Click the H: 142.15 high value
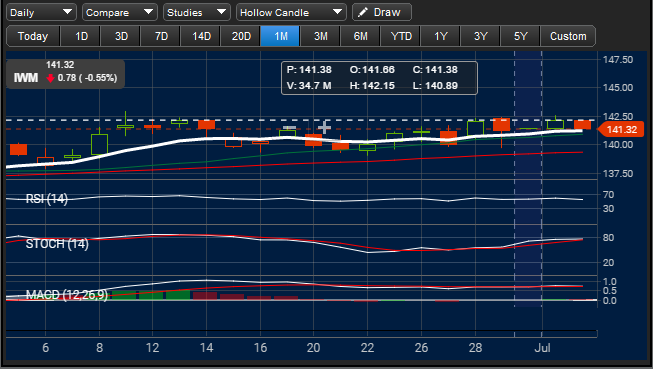This screenshot has height=369, width=653. point(372,86)
